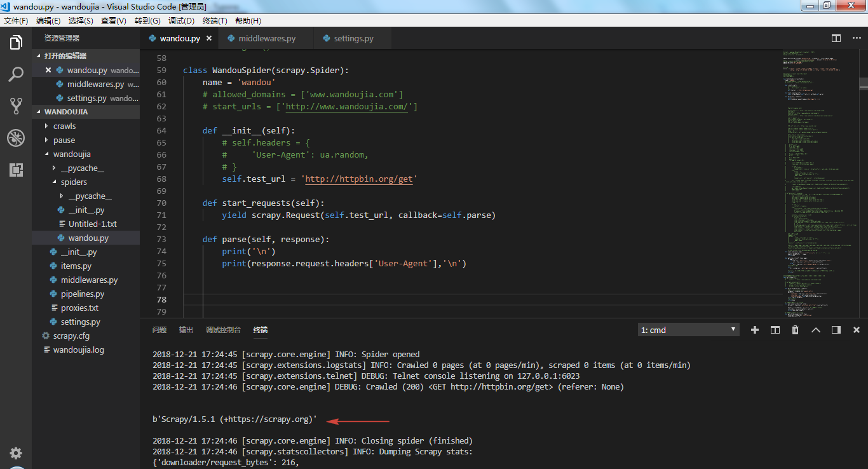Screen dimensions: 868x469
Task: Open the 终端(T) menu
Action: pos(215,21)
